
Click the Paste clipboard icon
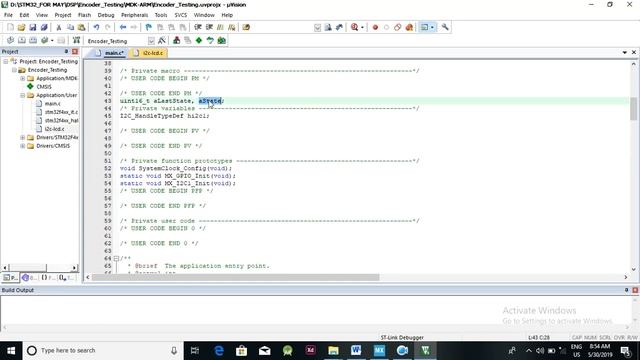pyautogui.click(x=82, y=27)
